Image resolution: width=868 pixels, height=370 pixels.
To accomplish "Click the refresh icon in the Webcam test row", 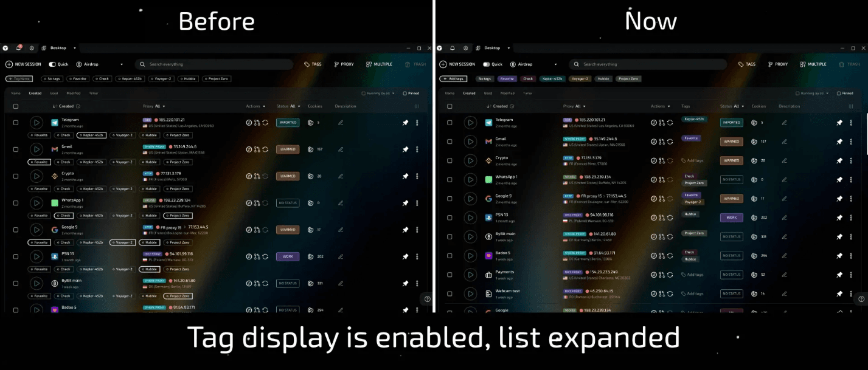I will point(670,293).
